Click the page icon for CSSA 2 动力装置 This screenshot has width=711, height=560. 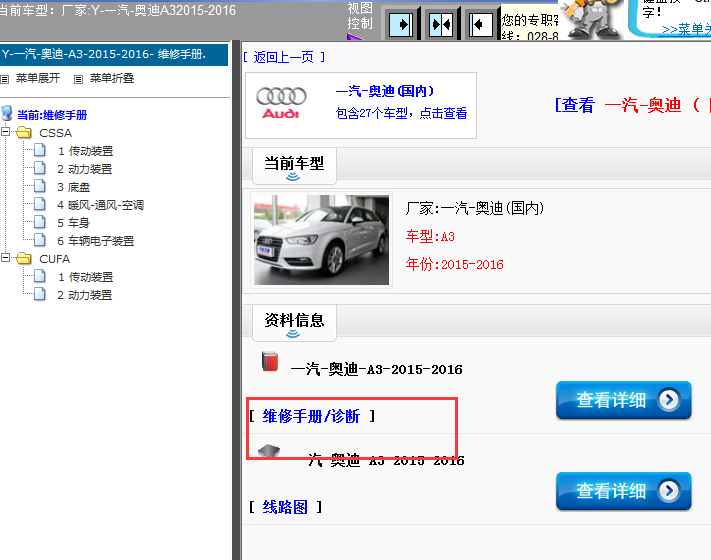coord(39,168)
